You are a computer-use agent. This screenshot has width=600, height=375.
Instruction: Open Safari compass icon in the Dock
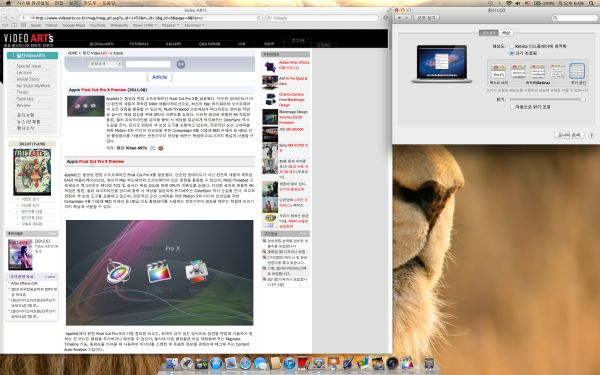(x=245, y=363)
